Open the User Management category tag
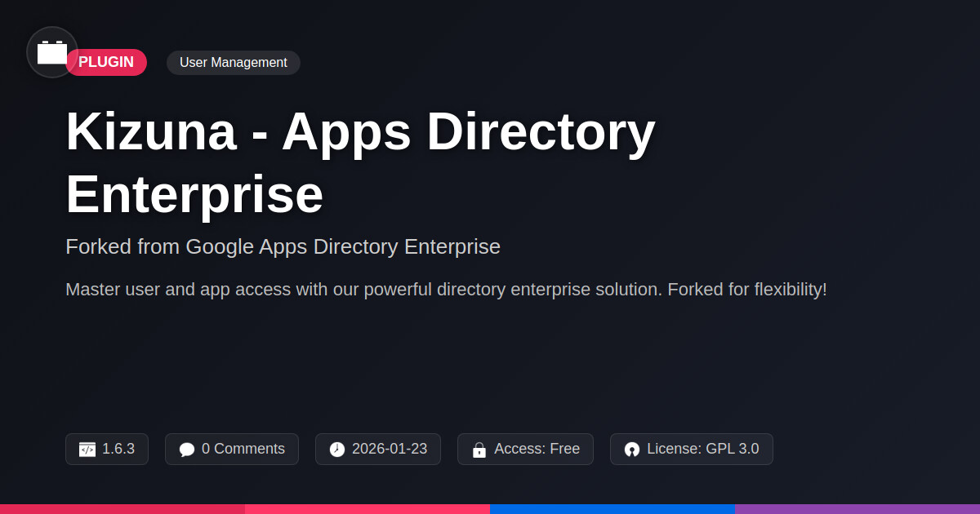This screenshot has height=514, width=980. coord(233,63)
